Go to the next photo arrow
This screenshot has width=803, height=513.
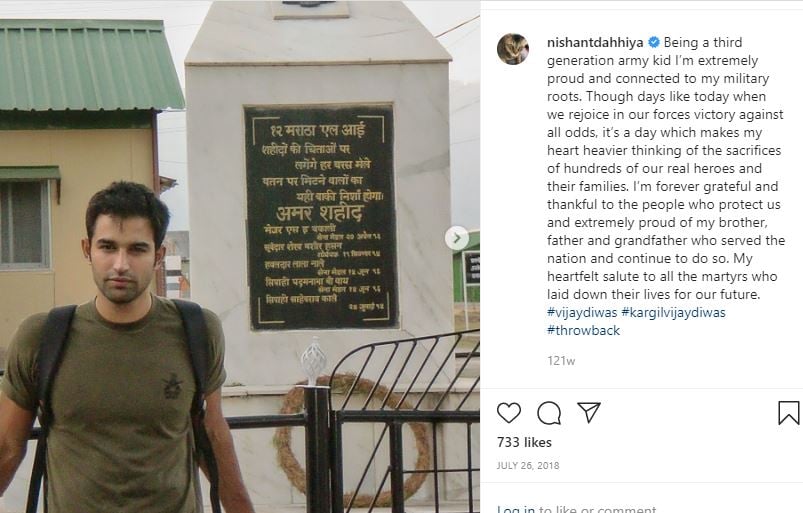click(456, 238)
